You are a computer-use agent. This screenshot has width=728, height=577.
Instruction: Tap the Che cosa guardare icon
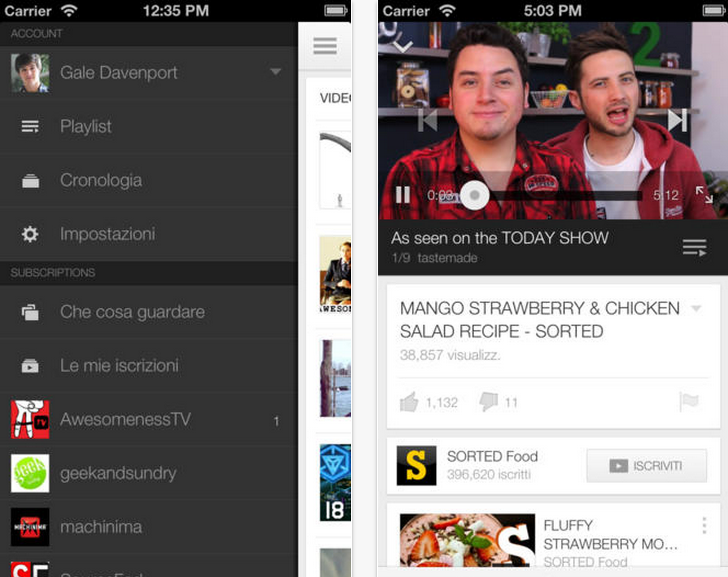tap(30, 312)
